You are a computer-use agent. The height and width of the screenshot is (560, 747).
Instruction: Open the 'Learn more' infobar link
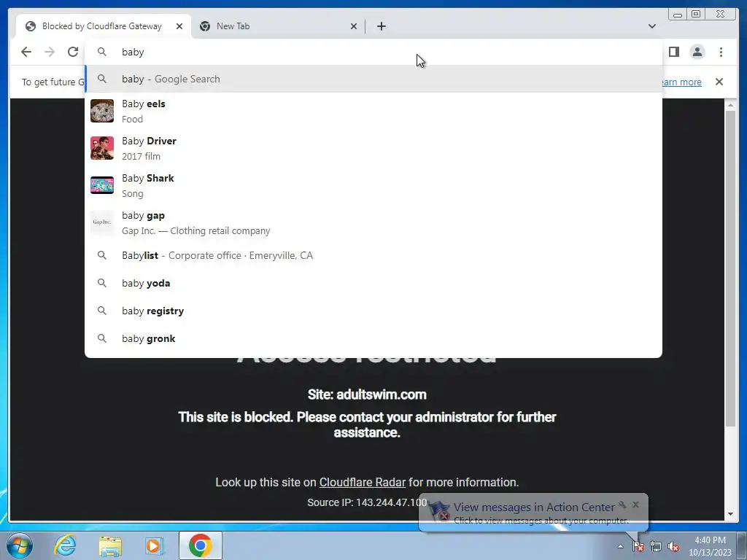(682, 82)
